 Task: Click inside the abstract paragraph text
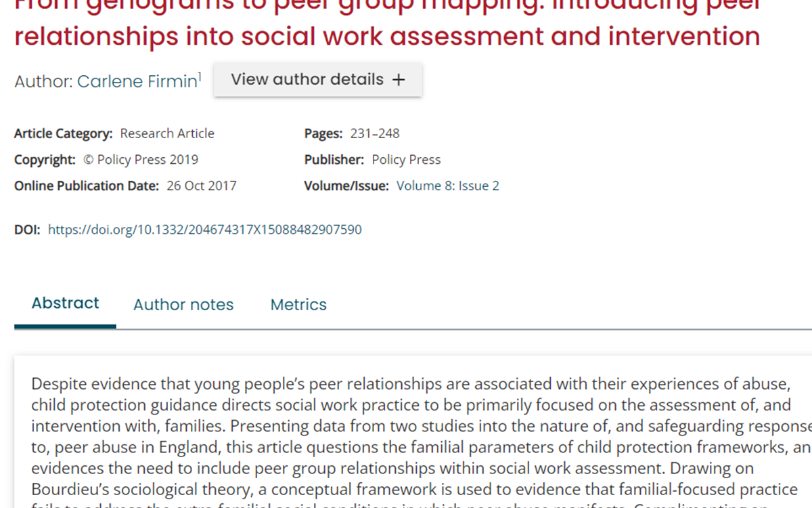click(406, 427)
